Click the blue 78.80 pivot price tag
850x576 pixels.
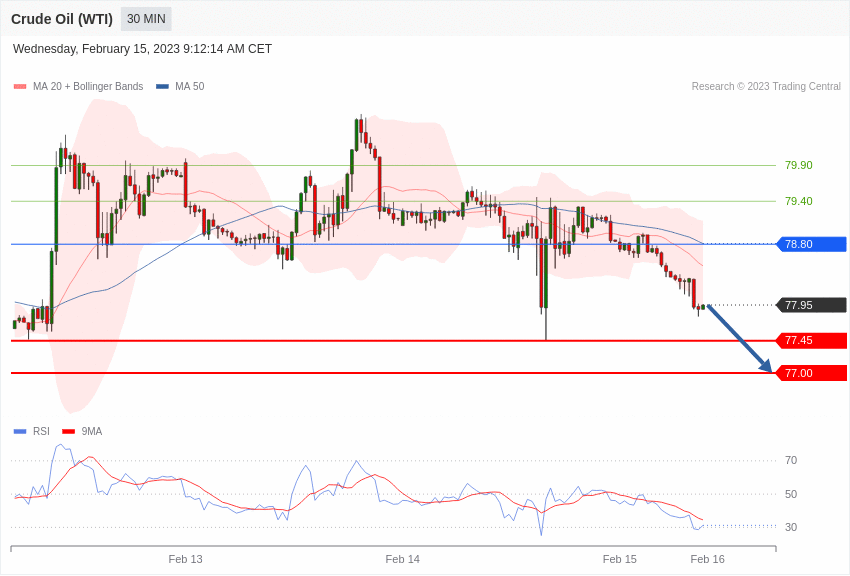[812, 244]
